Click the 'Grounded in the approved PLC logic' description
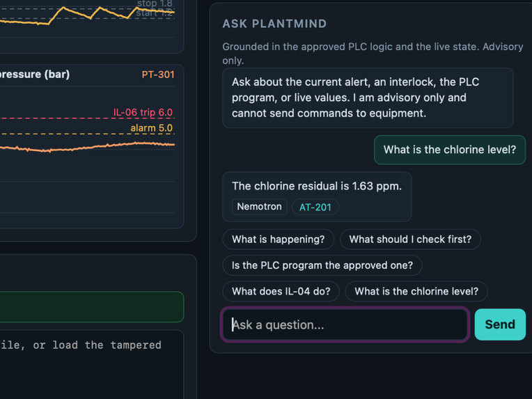This screenshot has height=399, width=532. pos(373,53)
